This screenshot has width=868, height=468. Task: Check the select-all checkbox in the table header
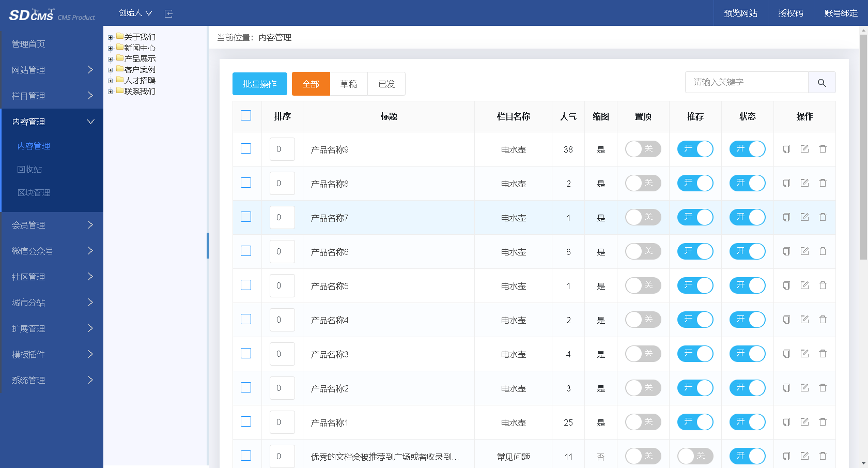246,115
